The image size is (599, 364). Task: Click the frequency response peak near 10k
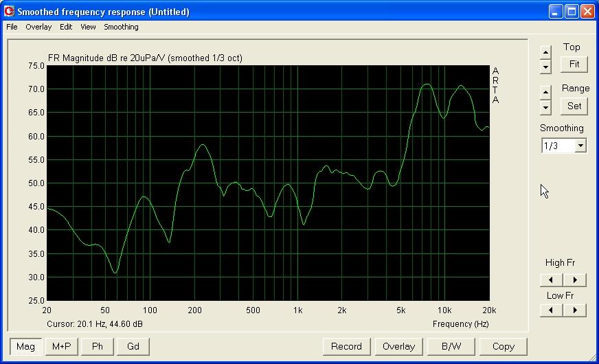(461, 87)
